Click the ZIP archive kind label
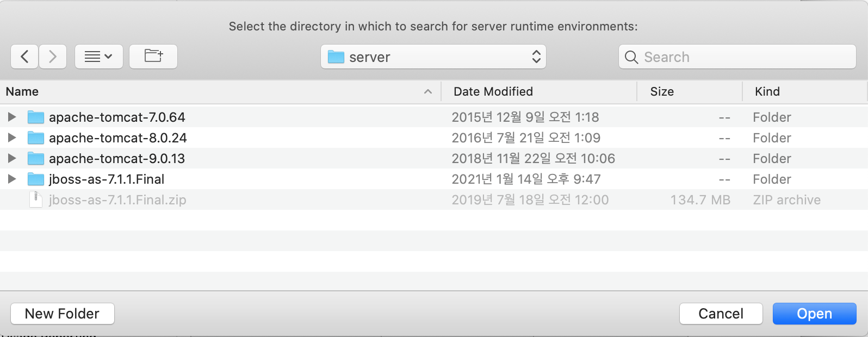This screenshot has height=337, width=868. click(x=787, y=199)
